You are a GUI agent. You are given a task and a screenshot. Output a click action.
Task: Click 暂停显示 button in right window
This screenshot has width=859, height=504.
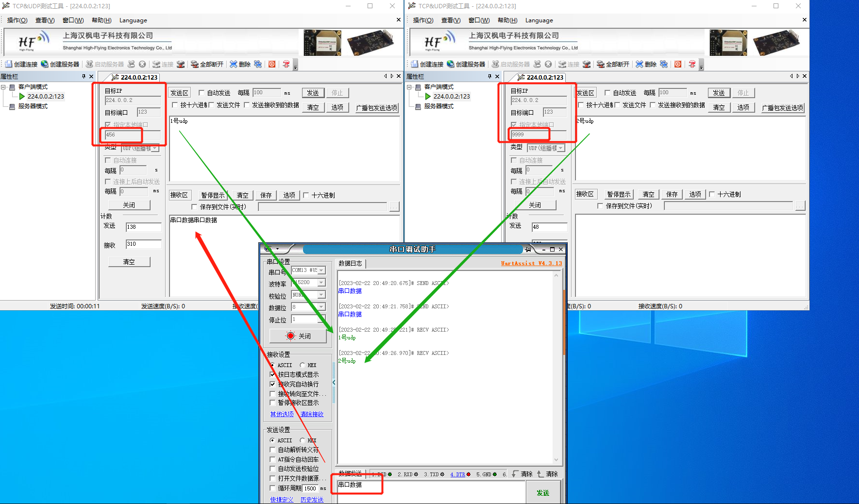[x=619, y=194]
